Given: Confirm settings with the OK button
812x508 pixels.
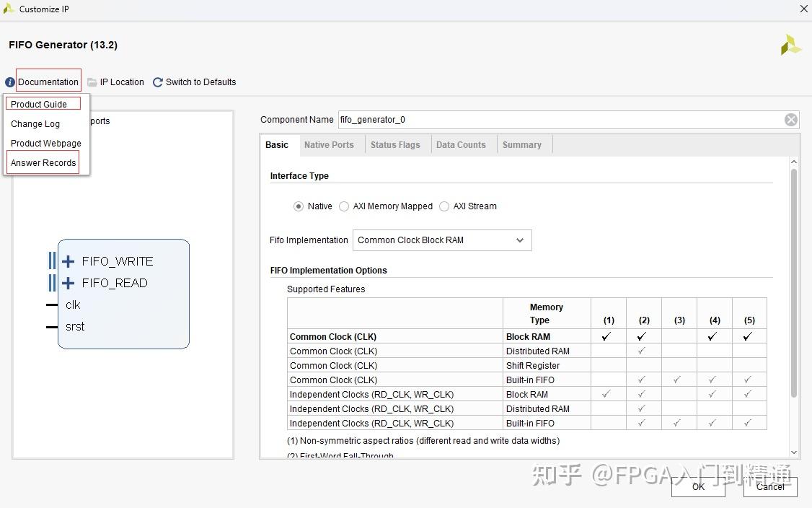Looking at the screenshot, I should click(697, 487).
